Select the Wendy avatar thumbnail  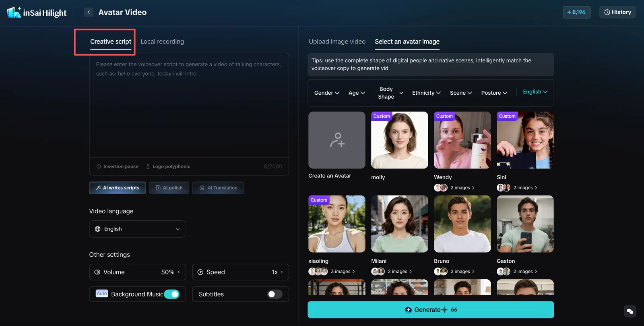pyautogui.click(x=462, y=140)
